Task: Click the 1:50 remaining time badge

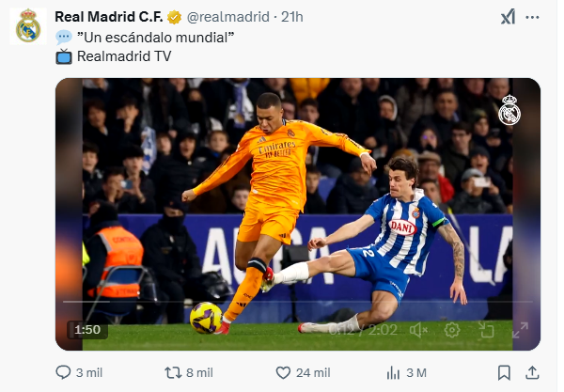Action: click(87, 330)
